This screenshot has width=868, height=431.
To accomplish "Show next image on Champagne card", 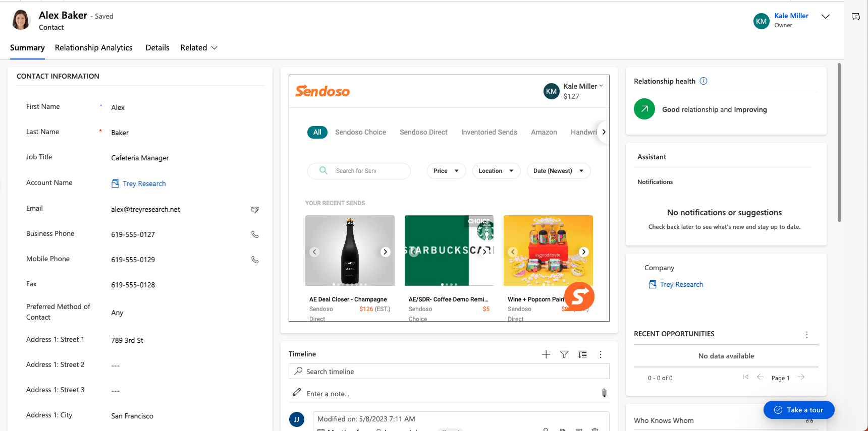I will pyautogui.click(x=386, y=252).
